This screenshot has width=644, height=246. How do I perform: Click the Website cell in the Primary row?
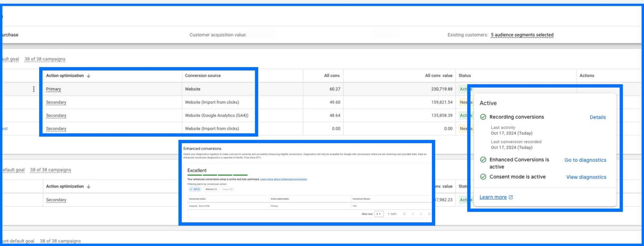pos(193,89)
